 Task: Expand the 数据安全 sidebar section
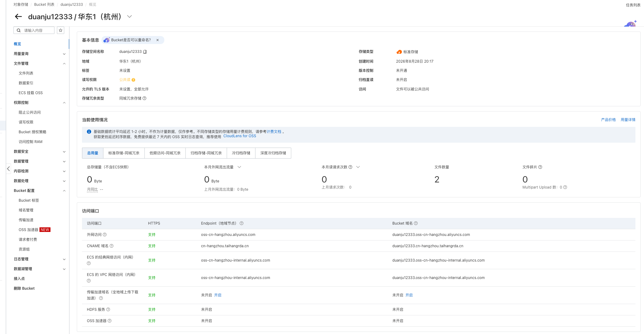point(64,152)
